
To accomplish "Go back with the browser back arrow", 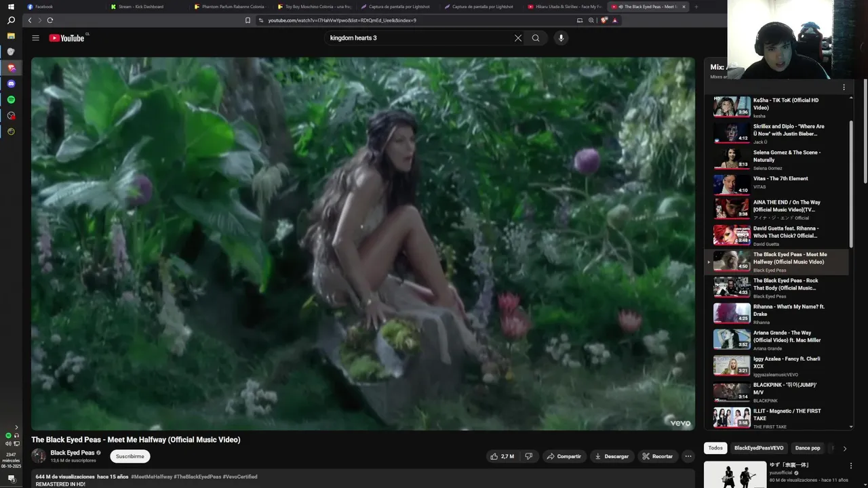I will click(30, 20).
